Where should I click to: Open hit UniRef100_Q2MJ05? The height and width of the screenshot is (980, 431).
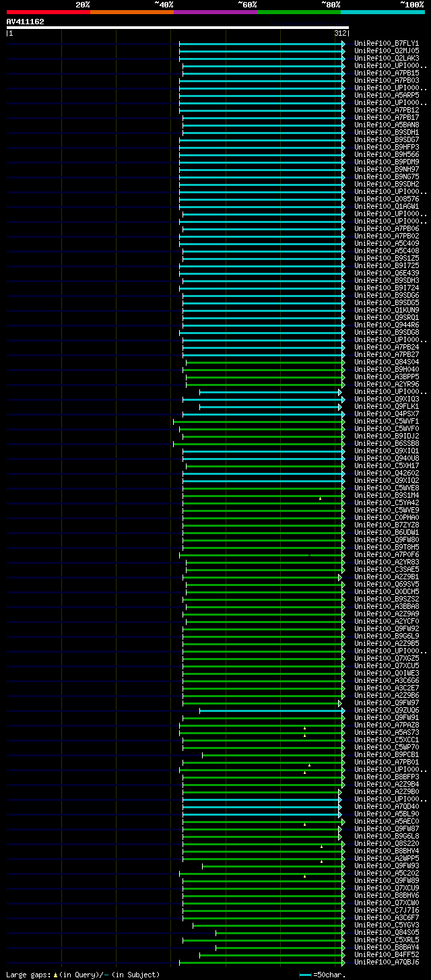coord(387,51)
